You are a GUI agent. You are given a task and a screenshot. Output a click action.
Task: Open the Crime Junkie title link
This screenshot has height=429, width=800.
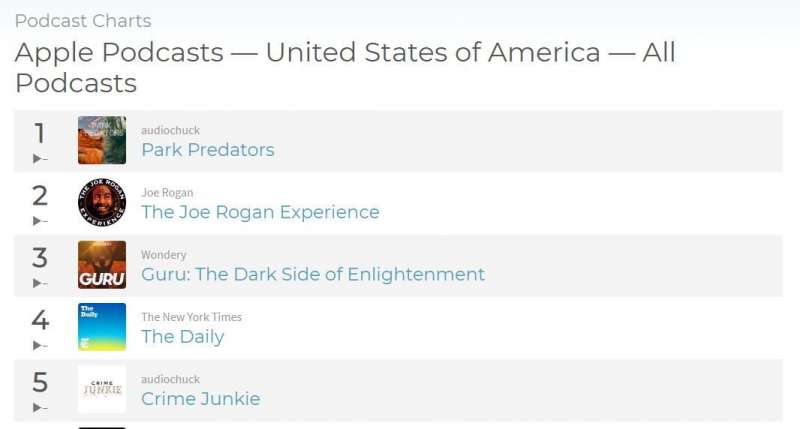201,399
